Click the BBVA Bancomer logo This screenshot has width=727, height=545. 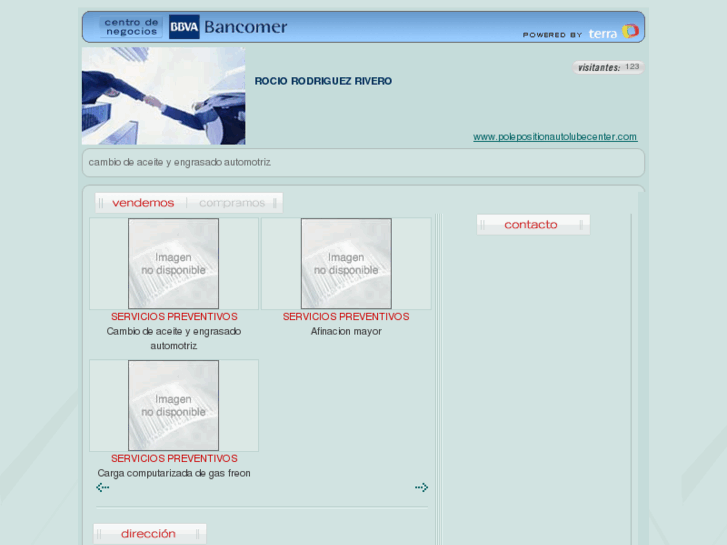pos(228,27)
